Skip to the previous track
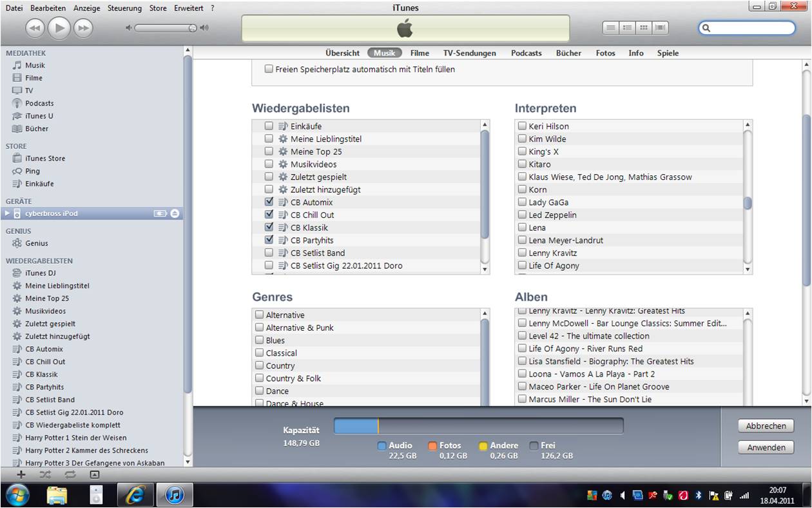This screenshot has height=508, width=812. [35, 28]
